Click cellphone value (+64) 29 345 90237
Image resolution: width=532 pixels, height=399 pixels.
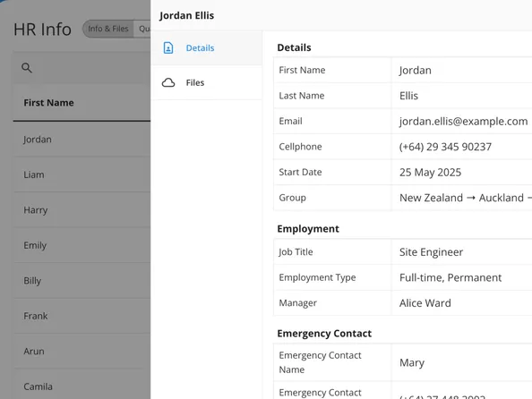coord(445,147)
